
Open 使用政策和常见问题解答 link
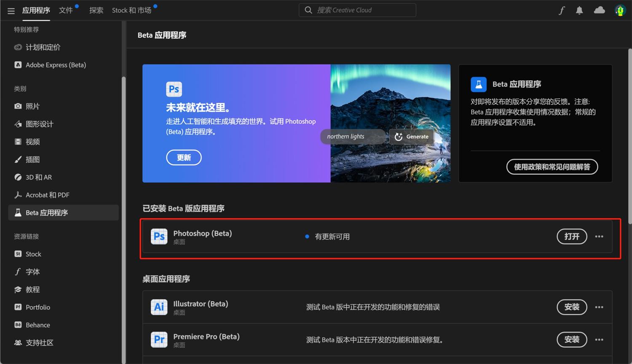552,167
